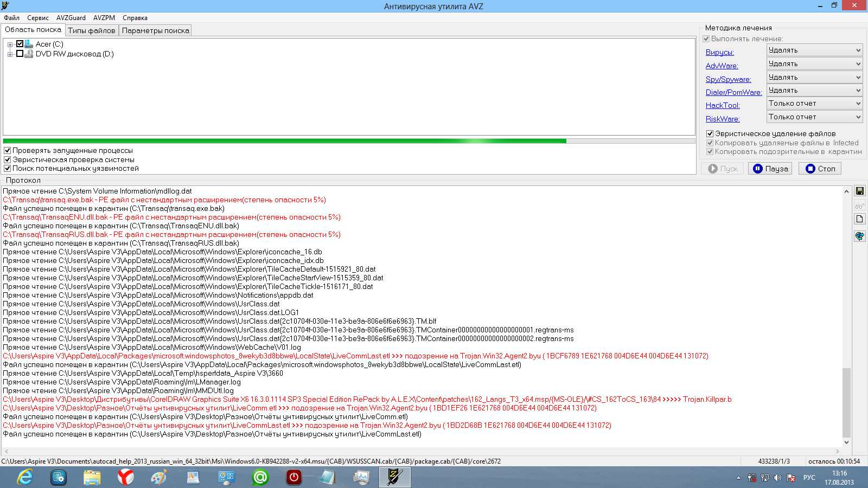Switch to the Типы файлов tab
This screenshot has height=488, width=868.
[92, 30]
